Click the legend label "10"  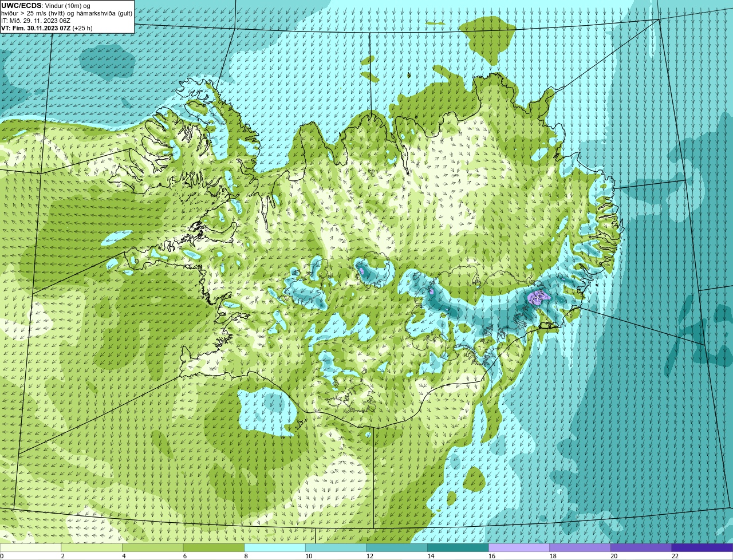point(309,556)
